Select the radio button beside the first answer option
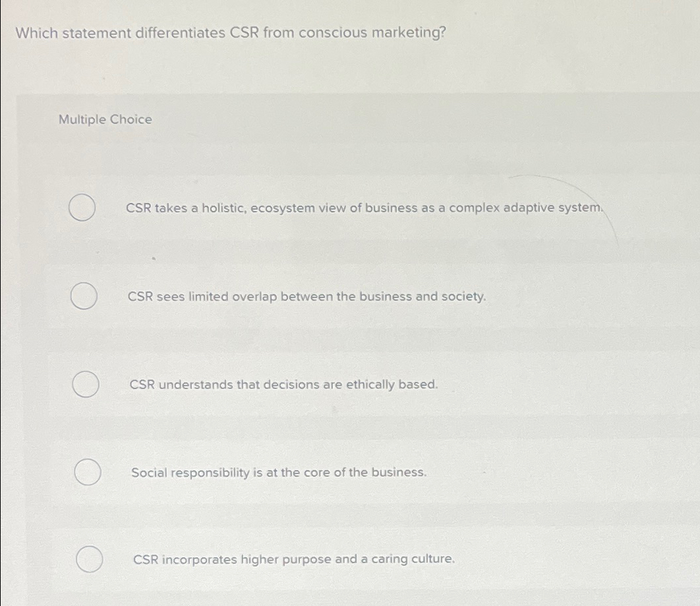The height and width of the screenshot is (606, 700). click(x=82, y=208)
